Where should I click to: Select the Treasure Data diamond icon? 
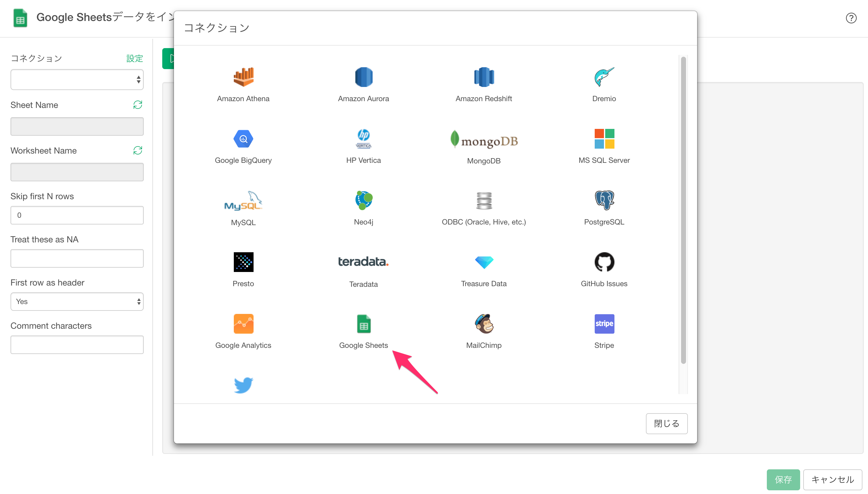484,262
